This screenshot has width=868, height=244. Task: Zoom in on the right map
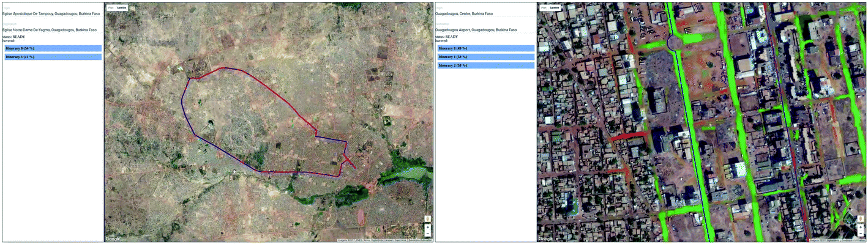point(860,227)
